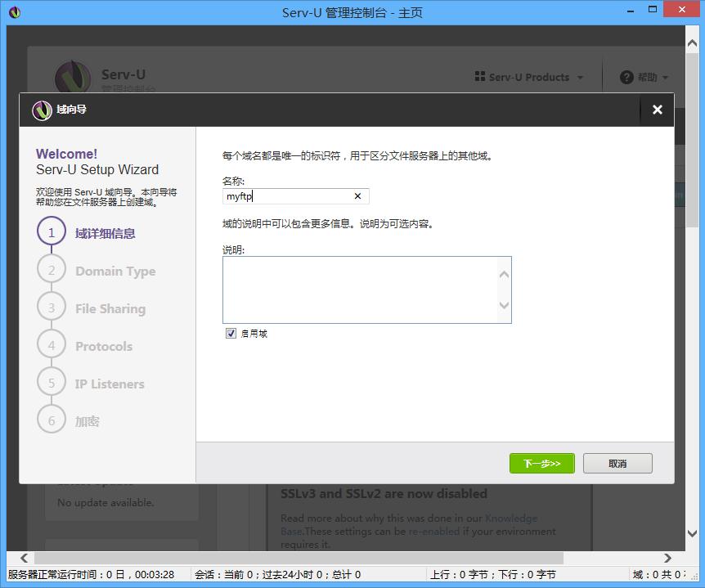Select step 1 domain details circle
705x588 pixels.
pyautogui.click(x=52, y=233)
